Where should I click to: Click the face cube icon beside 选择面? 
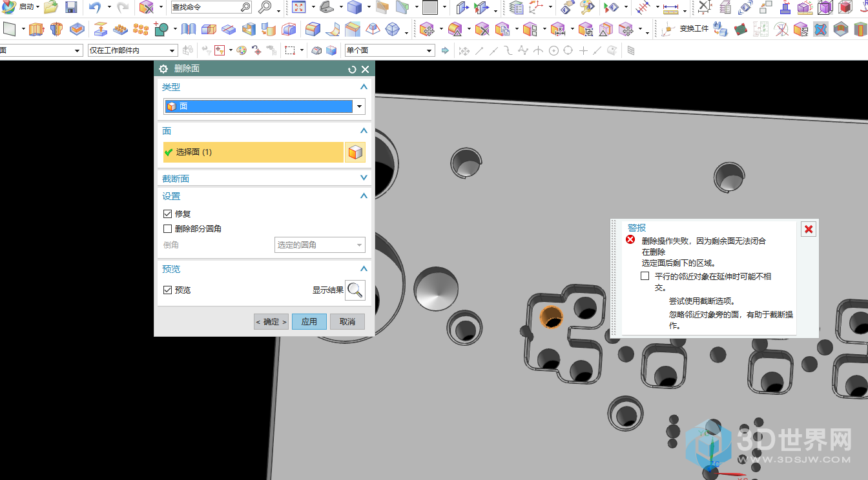point(355,152)
